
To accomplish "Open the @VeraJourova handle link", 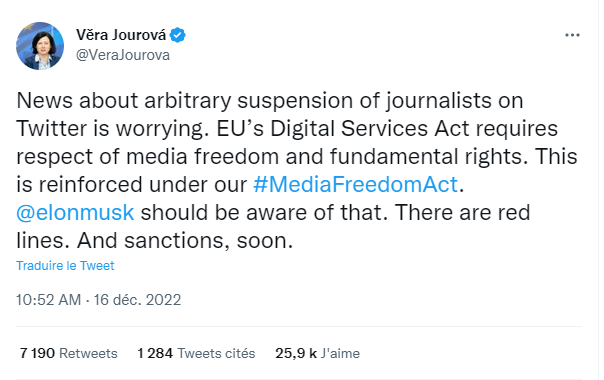I will pos(122,55).
